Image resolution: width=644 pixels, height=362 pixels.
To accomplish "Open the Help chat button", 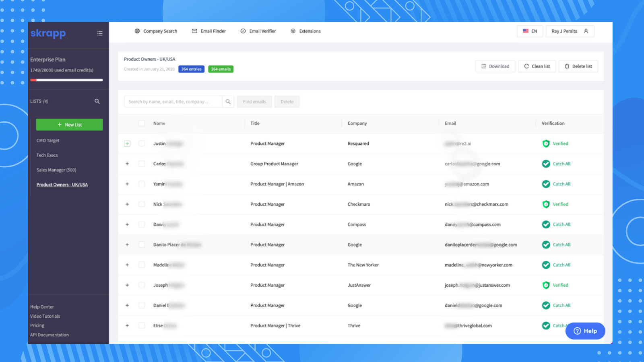I will click(x=585, y=331).
